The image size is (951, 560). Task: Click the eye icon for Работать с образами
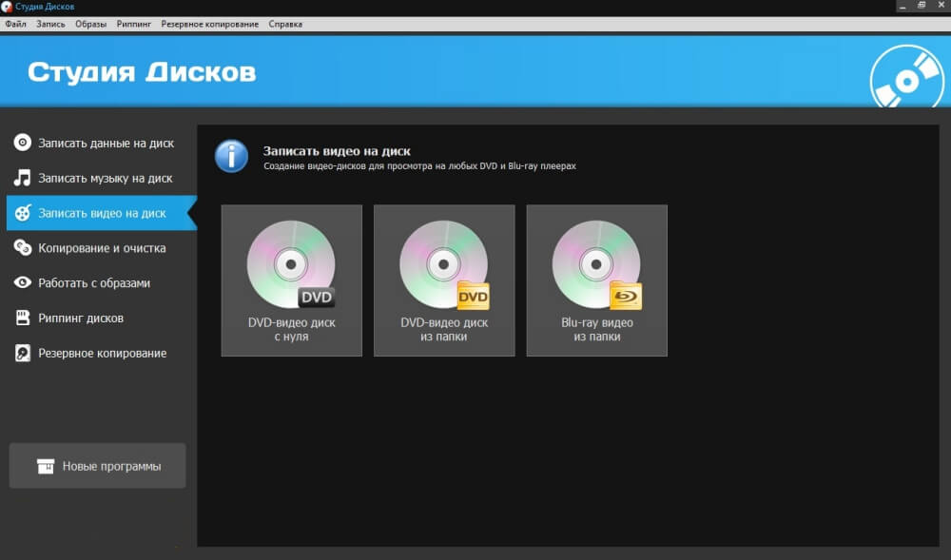(x=22, y=283)
